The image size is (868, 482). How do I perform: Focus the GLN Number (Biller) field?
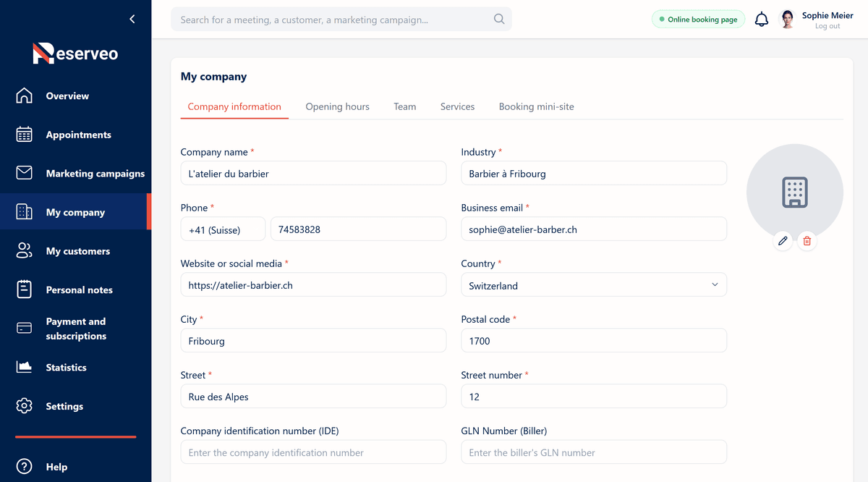(x=594, y=452)
